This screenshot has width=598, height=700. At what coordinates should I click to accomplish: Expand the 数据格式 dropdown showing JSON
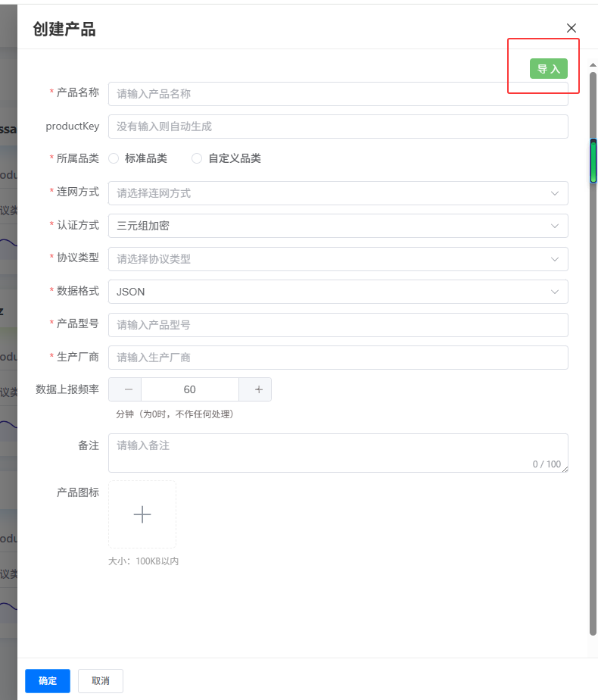click(338, 292)
